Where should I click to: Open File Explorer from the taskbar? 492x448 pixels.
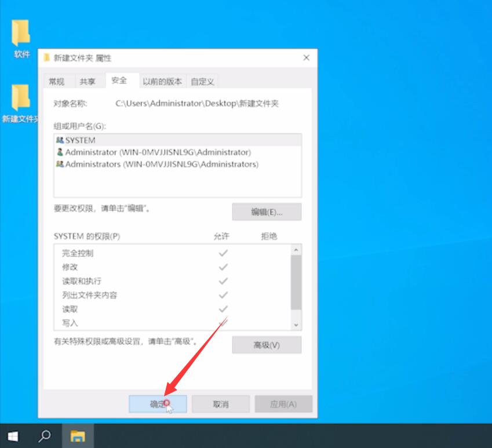[x=78, y=436]
